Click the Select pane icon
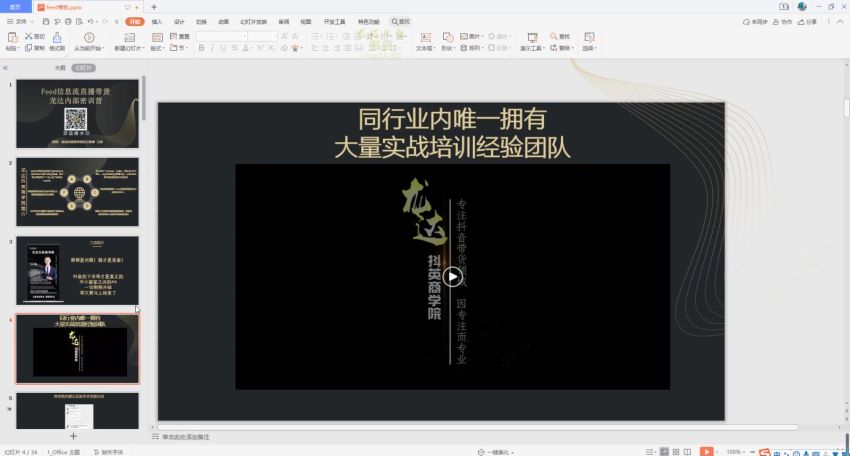Screen dimensions: 850x456 (589, 37)
